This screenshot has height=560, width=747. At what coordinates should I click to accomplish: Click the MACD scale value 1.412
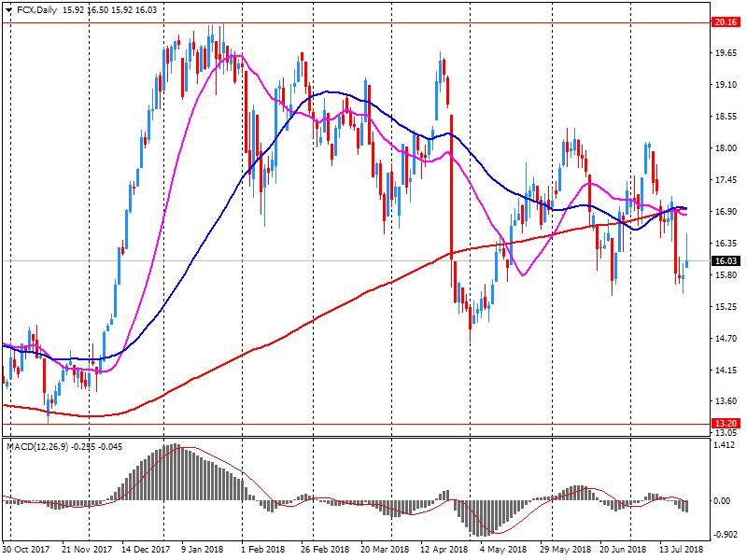click(x=726, y=446)
